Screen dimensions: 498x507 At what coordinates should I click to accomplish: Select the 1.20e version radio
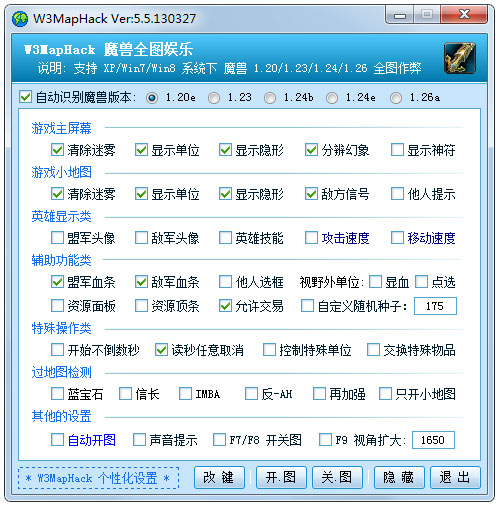pos(152,98)
